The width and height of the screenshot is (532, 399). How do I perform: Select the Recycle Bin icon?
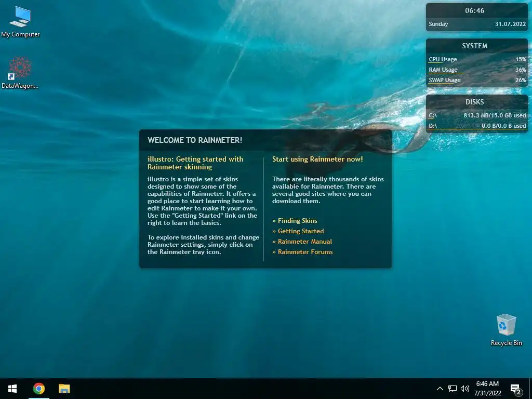point(506,330)
